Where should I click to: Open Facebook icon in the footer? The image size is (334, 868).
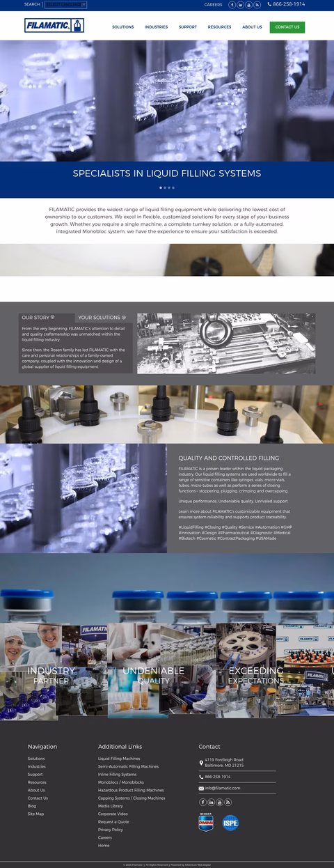203,802
